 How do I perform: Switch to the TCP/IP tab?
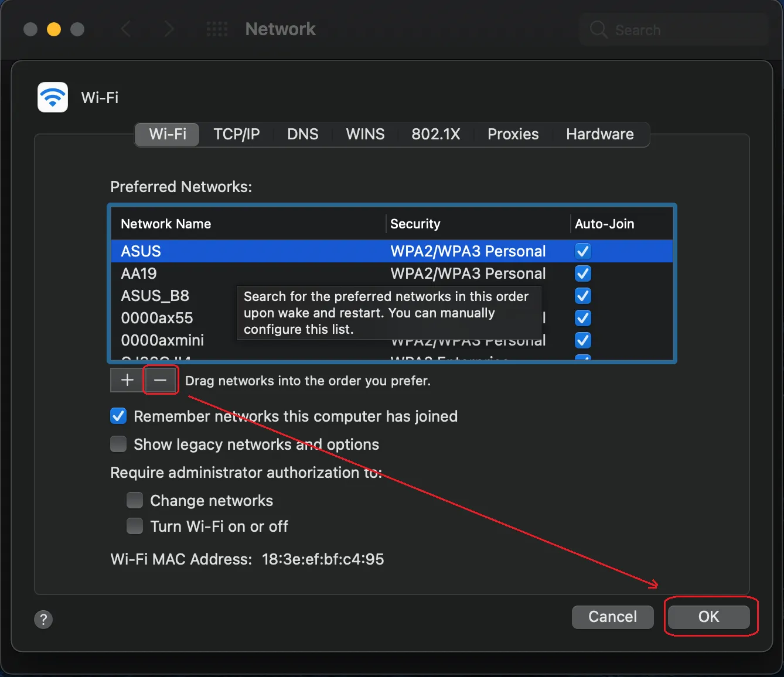(236, 134)
